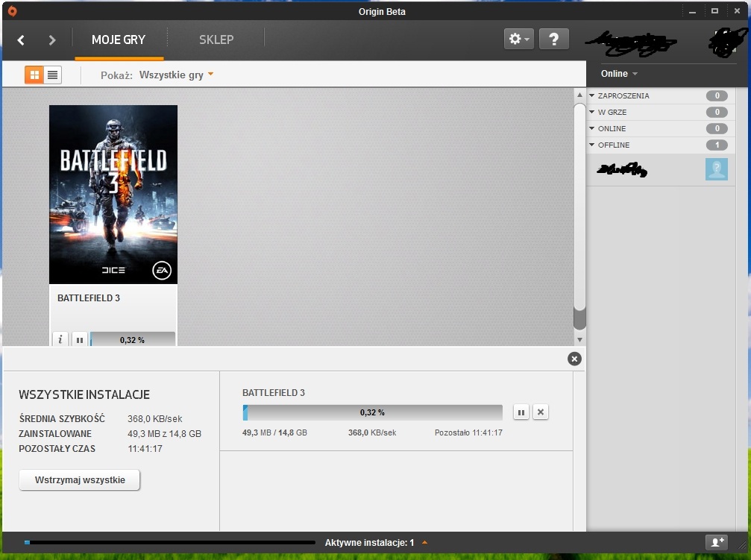Viewport: 751px width, 560px height.
Task: Switch to grid view of games
Action: 34,75
